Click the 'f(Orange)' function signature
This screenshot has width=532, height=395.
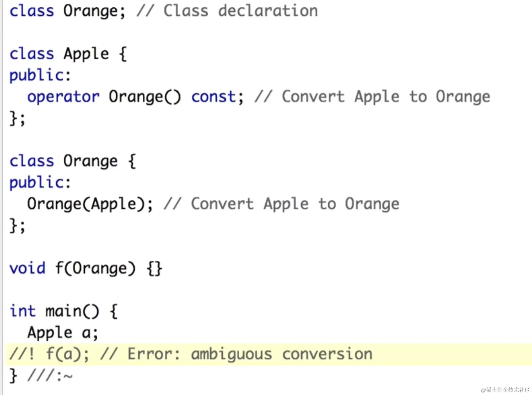click(x=95, y=268)
